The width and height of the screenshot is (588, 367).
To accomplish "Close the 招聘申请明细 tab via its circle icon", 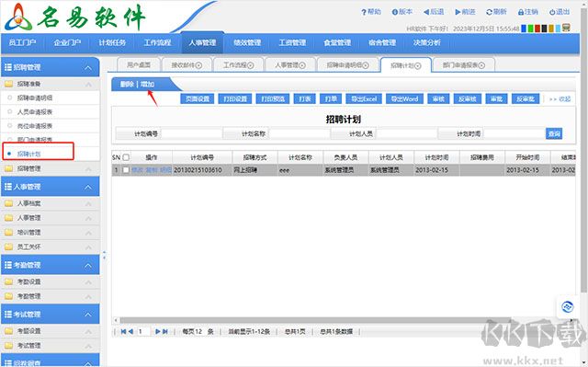I will [x=366, y=65].
